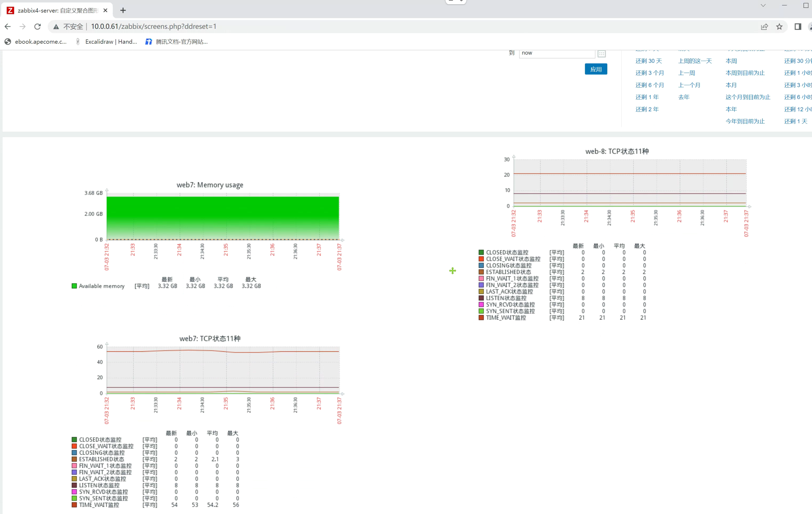Click the share page icon

coord(764,27)
